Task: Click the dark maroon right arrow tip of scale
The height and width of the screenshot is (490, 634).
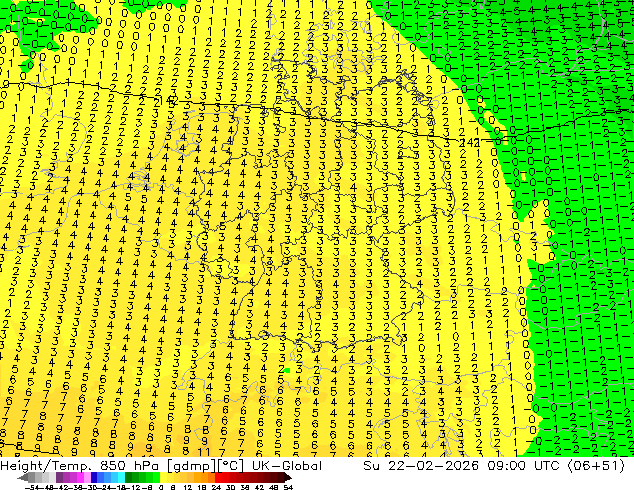Action: point(289,478)
